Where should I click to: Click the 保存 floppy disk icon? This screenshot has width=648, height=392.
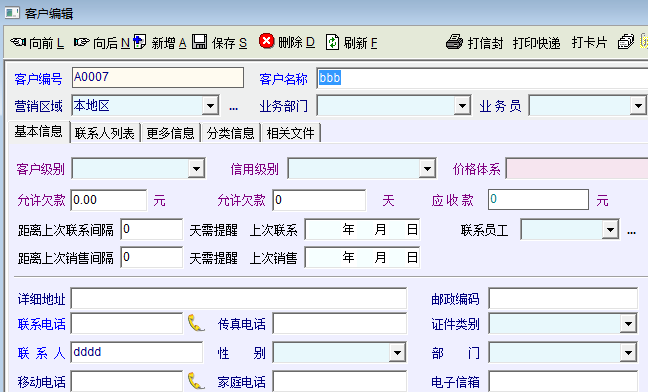200,42
